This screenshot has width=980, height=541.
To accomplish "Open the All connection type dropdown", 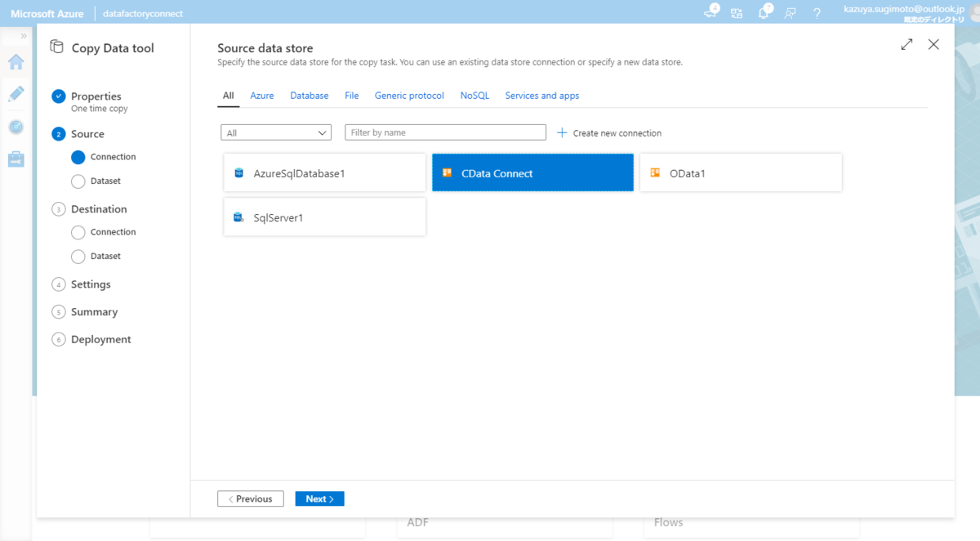I will point(276,132).
